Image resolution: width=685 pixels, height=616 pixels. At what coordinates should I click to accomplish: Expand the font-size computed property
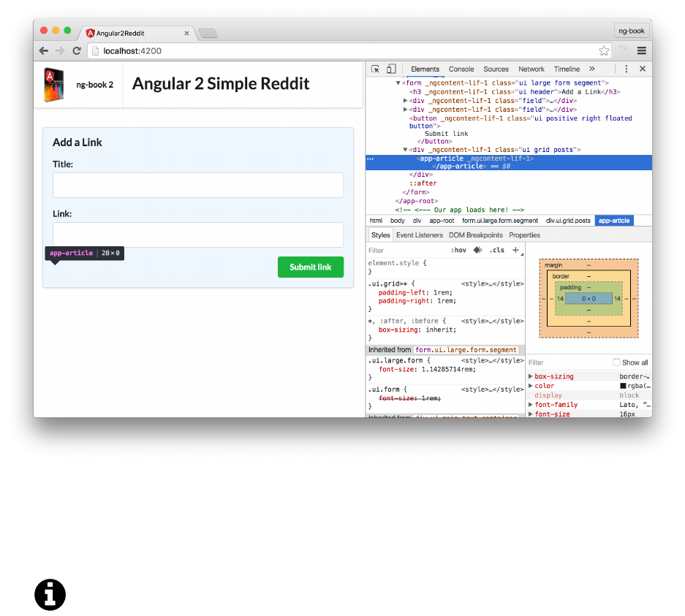point(530,414)
